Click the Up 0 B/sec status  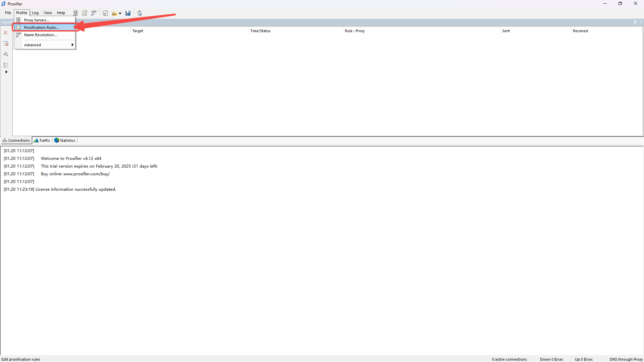584,359
